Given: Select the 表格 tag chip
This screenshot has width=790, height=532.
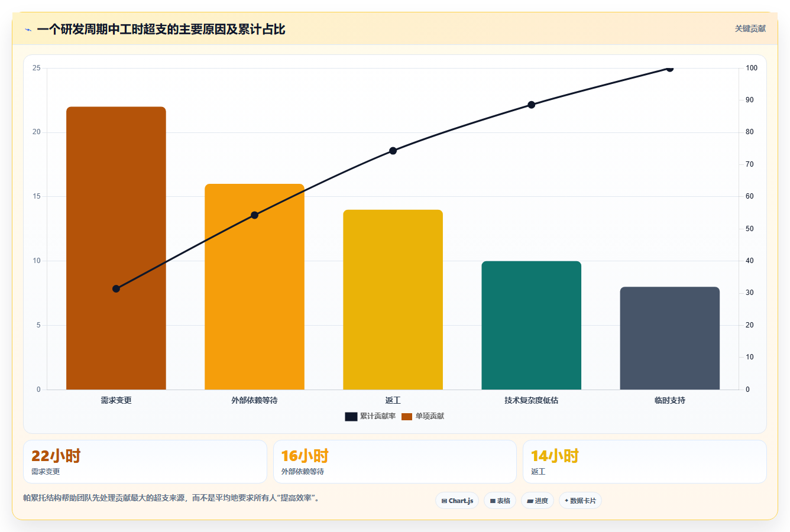Looking at the screenshot, I should tap(500, 501).
